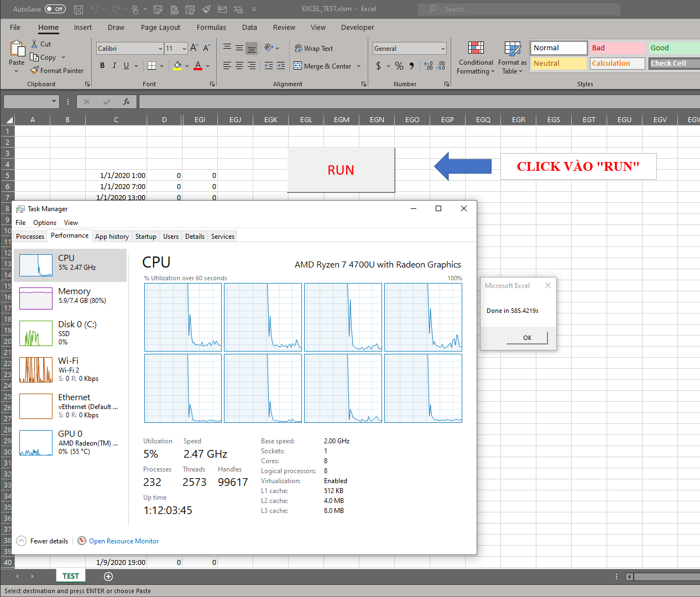Close the Microsoft Excel message dialog

tap(548, 285)
